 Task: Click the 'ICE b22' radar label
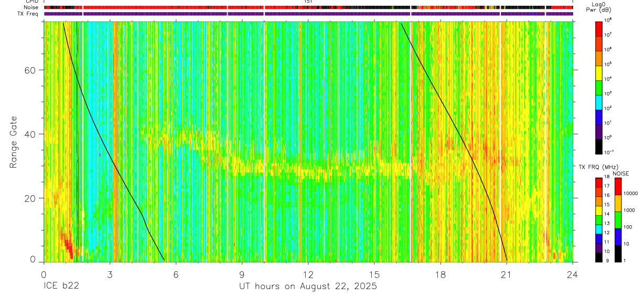coord(60,287)
